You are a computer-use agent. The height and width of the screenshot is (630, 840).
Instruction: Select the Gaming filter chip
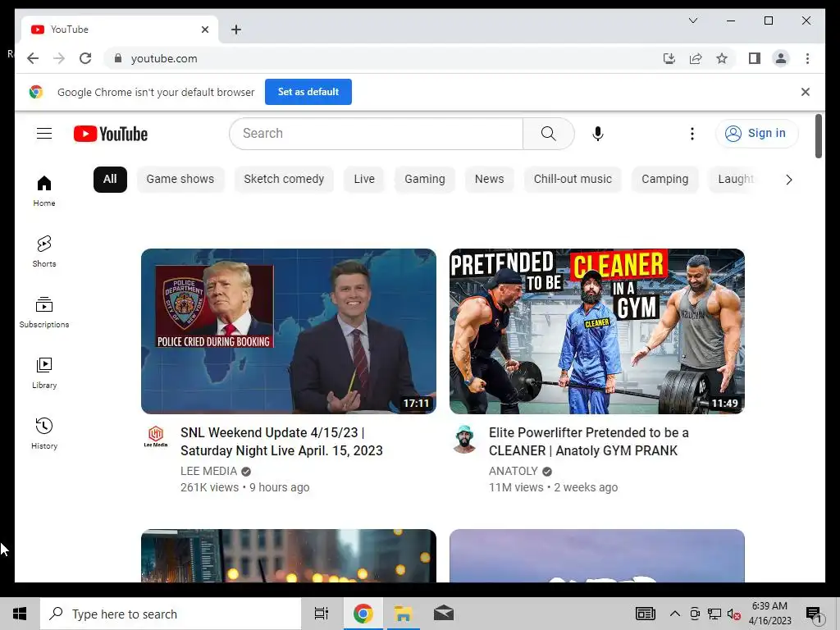[425, 179]
